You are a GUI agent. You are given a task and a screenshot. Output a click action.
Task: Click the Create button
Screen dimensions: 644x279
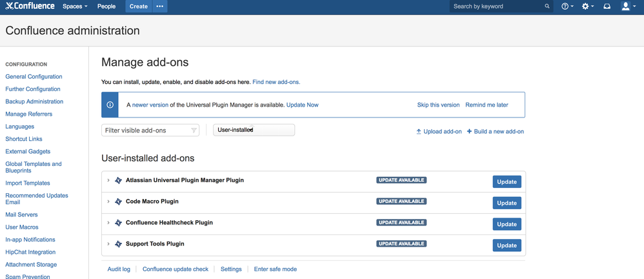[138, 6]
